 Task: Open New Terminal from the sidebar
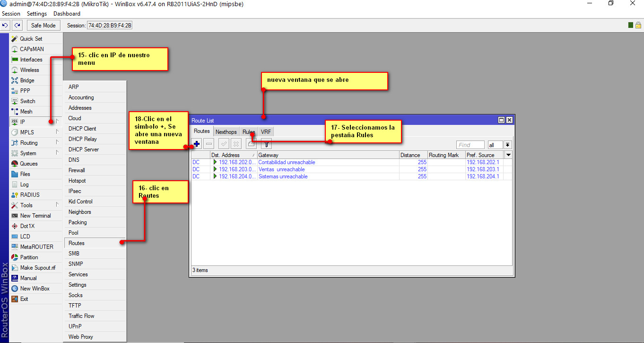tap(35, 216)
